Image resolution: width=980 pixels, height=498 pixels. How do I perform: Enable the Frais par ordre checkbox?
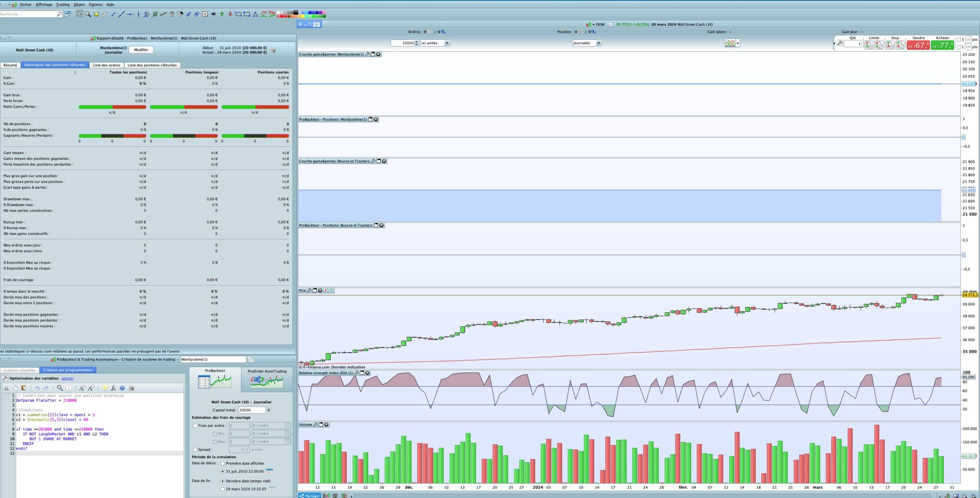click(195, 425)
